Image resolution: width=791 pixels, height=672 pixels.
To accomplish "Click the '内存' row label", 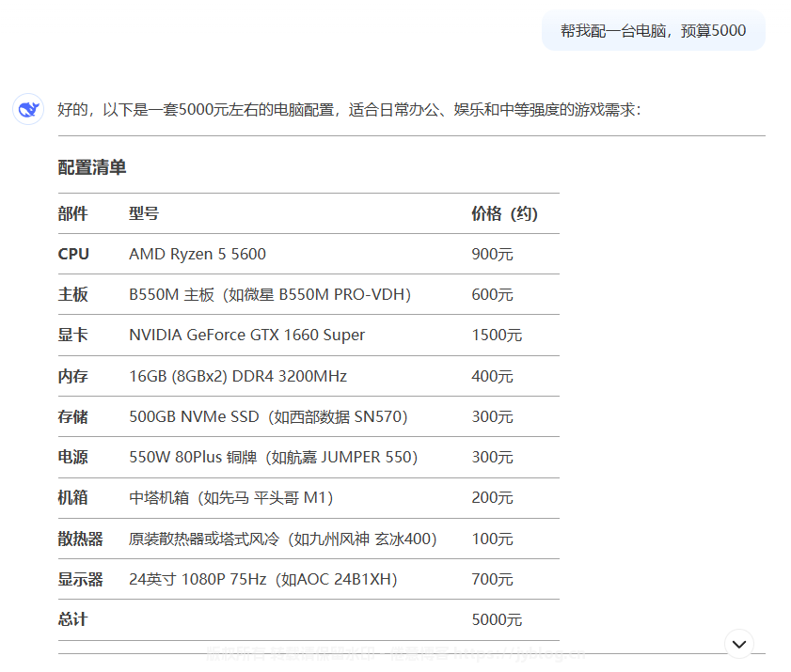I will click(x=73, y=376).
